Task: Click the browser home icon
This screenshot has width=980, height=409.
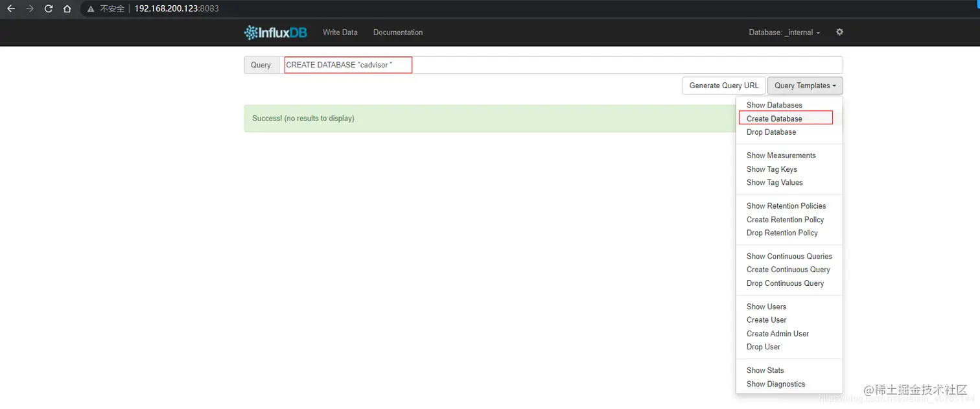Action: [x=67, y=9]
